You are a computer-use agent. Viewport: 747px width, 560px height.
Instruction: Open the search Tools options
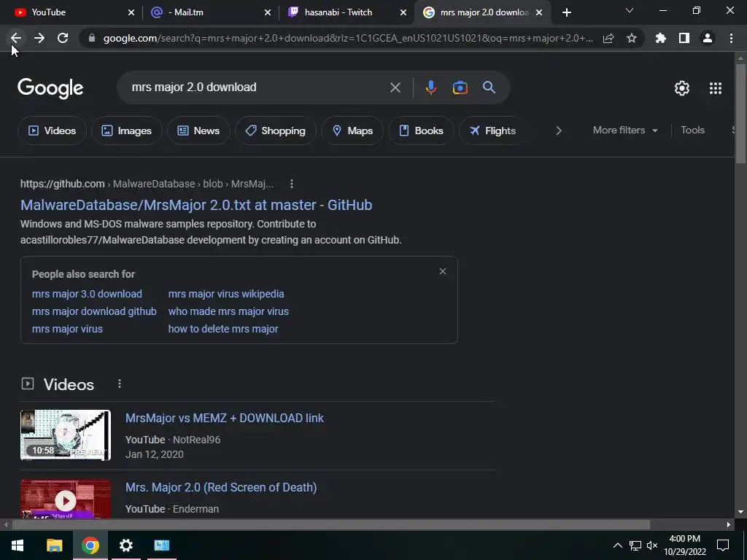(x=692, y=130)
